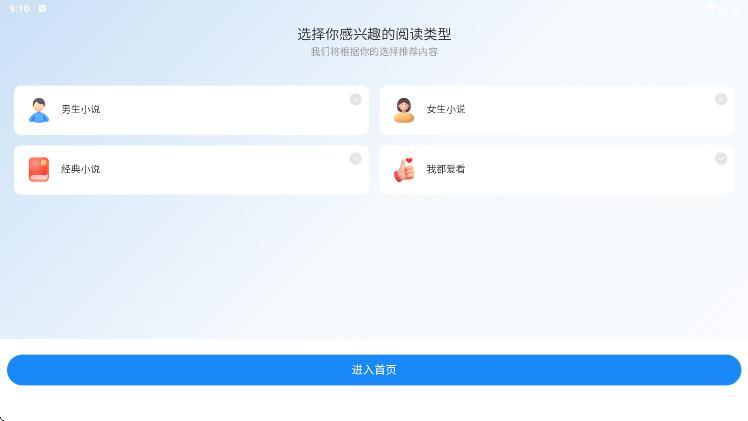Select the 男生小说 label text
Viewport: 748px width, 421px height.
[x=81, y=110]
